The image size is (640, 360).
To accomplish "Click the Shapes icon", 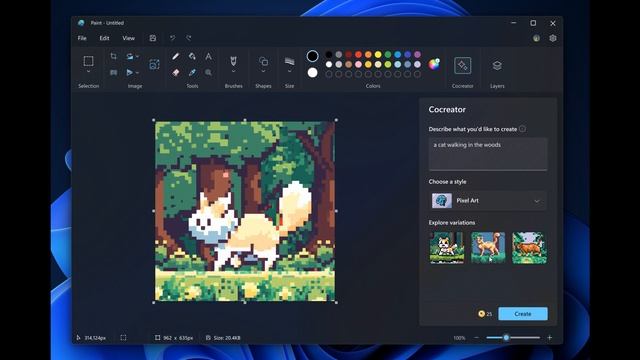I will (x=263, y=61).
